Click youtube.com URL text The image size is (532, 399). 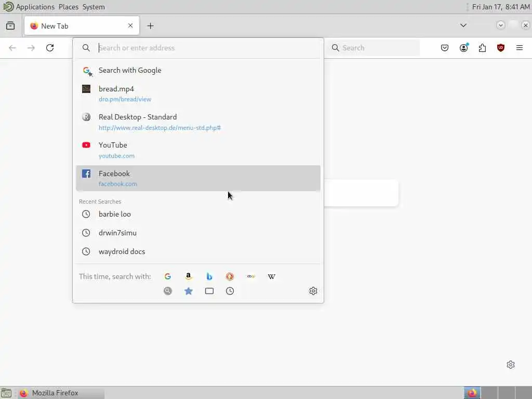pos(116,156)
